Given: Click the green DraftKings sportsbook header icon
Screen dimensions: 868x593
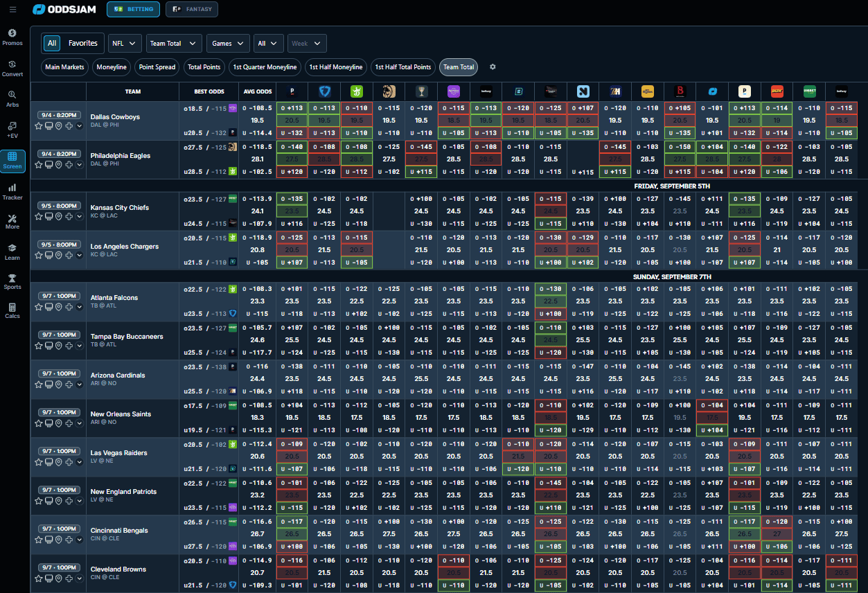Looking at the screenshot, I should click(357, 91).
